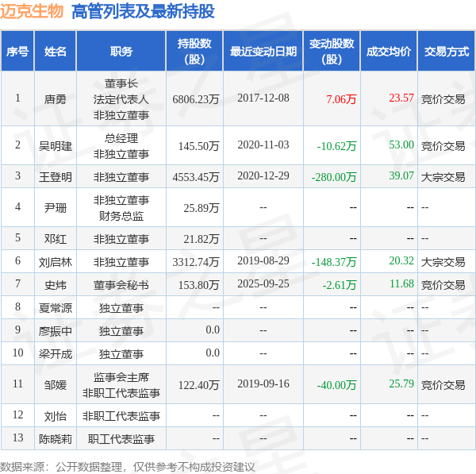Screen dimensions: 476x474
Task: Click 大宗交易 in 王登明 row
Action: click(x=443, y=177)
